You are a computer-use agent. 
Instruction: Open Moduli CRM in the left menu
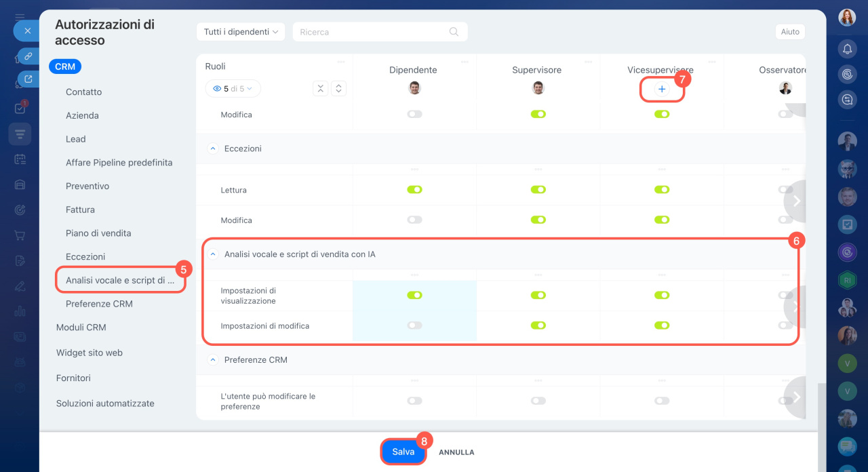click(x=81, y=327)
